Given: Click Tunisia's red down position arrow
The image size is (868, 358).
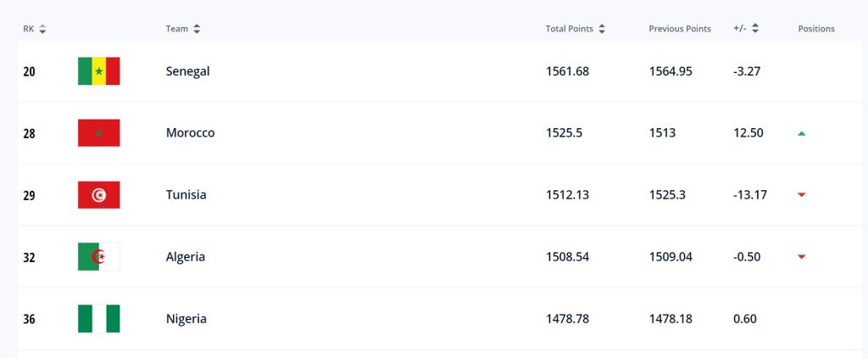Looking at the screenshot, I should (x=801, y=195).
